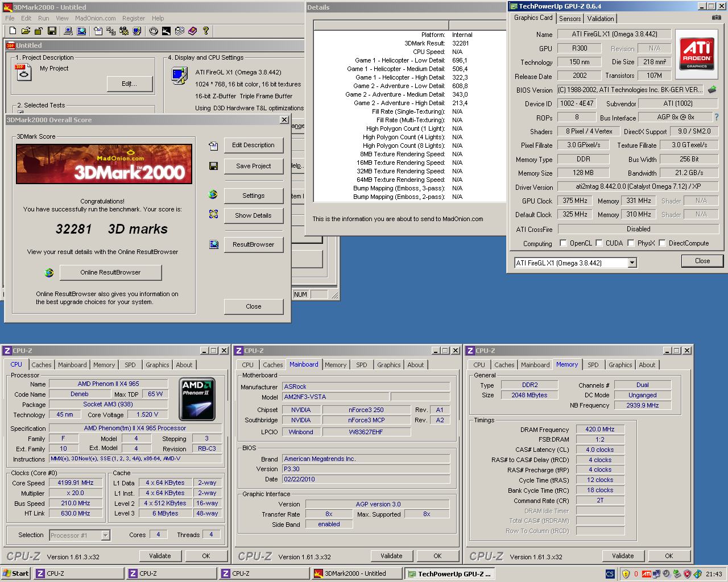Click the round CD disc toolbar icon
This screenshot has height=582, width=728.
coord(154,31)
